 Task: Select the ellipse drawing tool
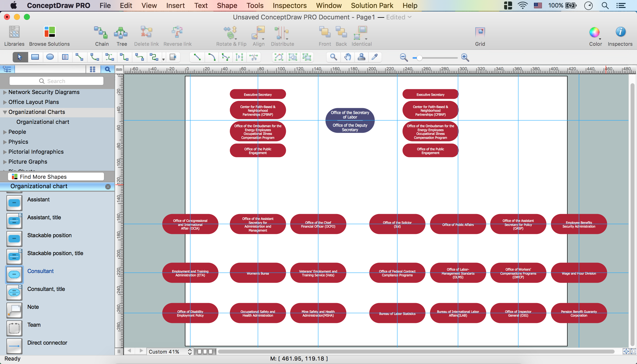point(50,57)
